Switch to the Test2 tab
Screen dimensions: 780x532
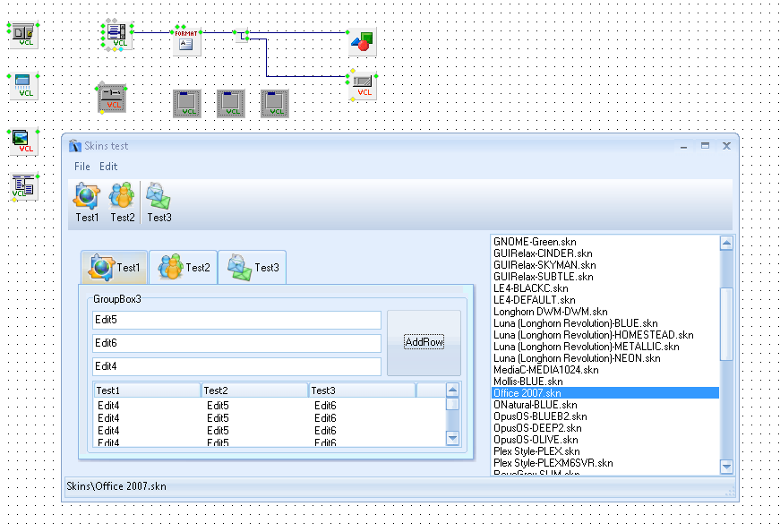coord(184,267)
